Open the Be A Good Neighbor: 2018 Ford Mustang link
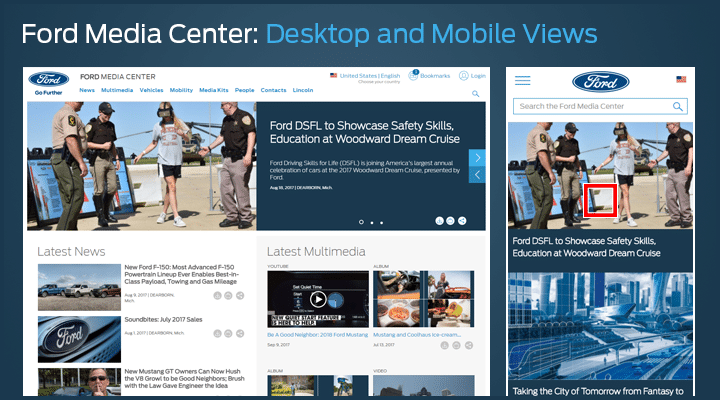720x400 pixels. (318, 335)
